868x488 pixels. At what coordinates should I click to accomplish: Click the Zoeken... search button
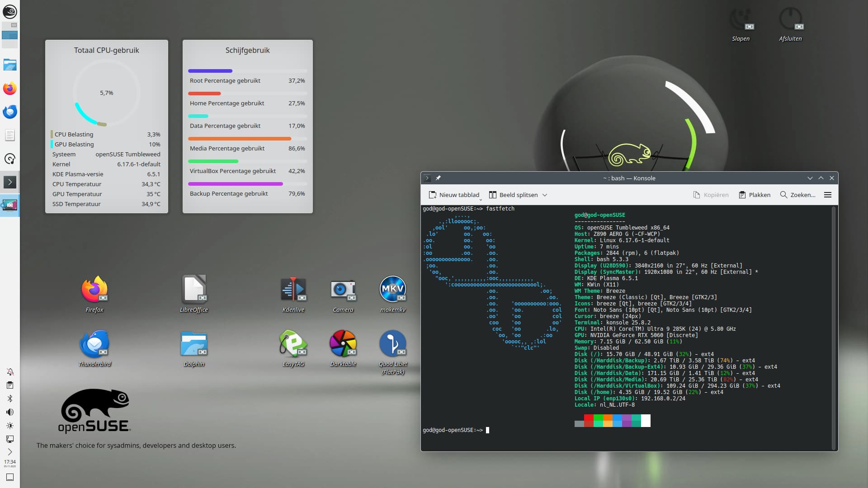click(x=797, y=195)
